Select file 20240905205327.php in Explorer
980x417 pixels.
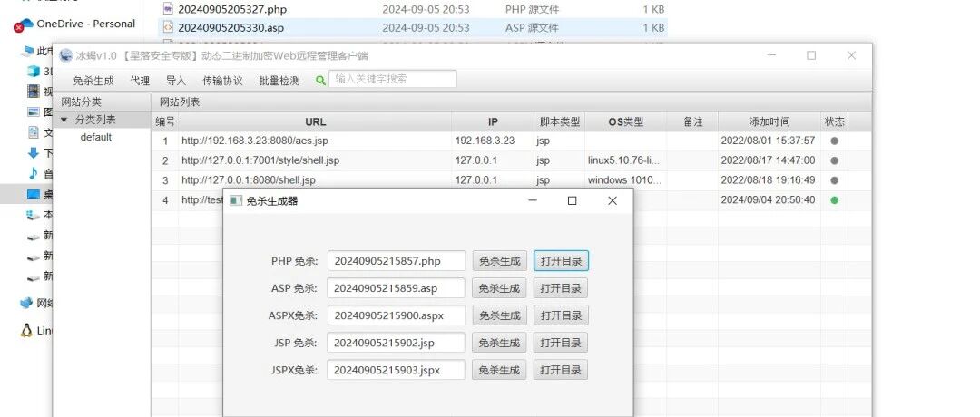[413, 9]
